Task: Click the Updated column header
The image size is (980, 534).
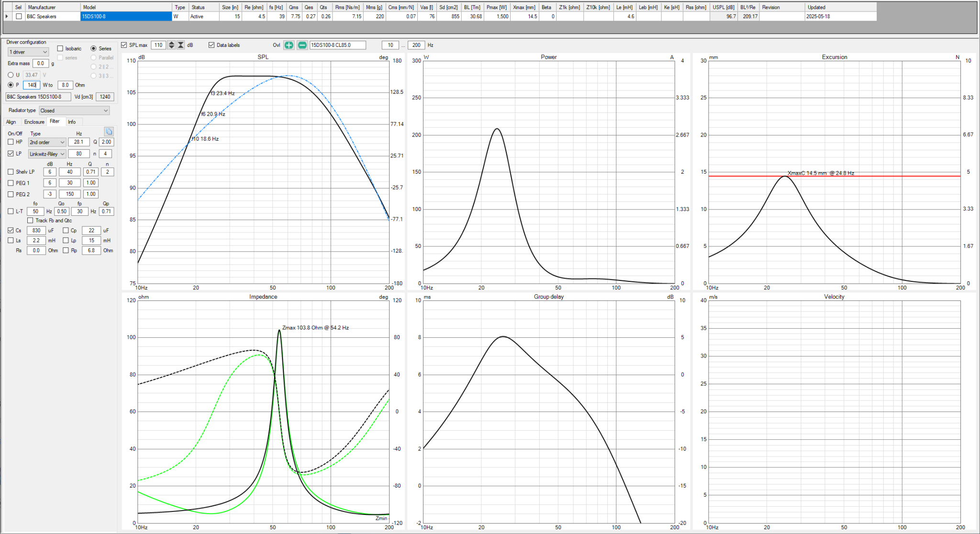Action: [x=841, y=7]
